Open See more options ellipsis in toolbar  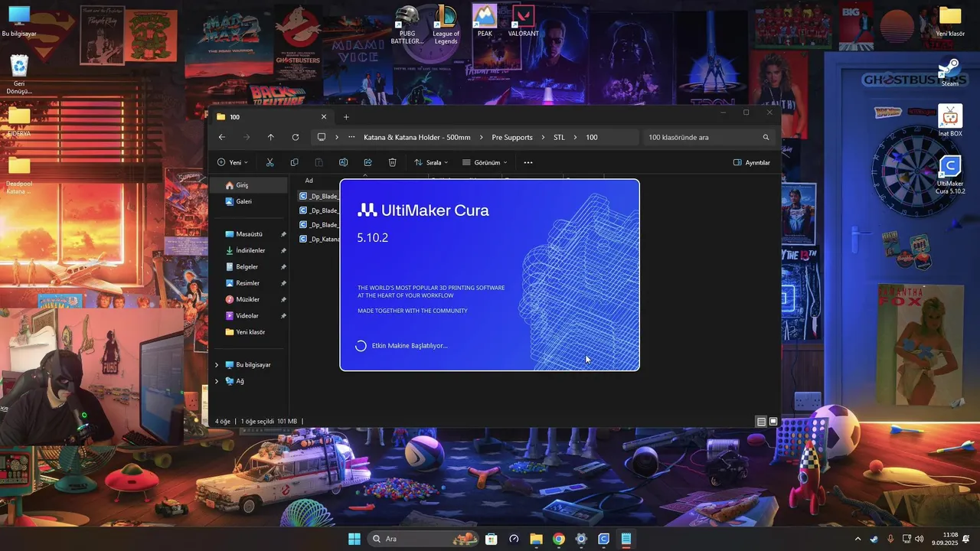point(528,162)
